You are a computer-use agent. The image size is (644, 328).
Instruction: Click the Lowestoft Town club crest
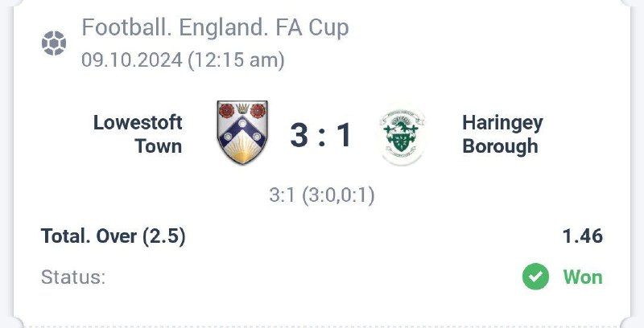click(242, 133)
